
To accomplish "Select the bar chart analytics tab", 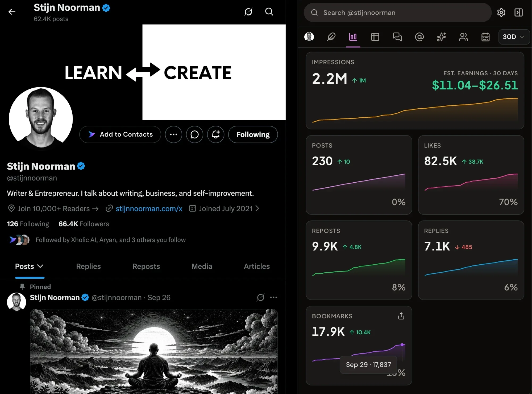I will pos(353,37).
